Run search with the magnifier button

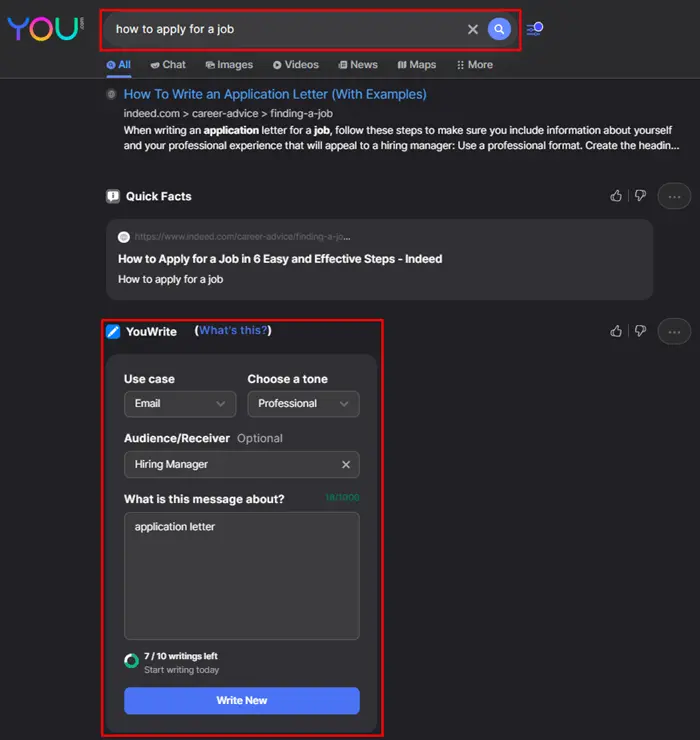pos(499,29)
